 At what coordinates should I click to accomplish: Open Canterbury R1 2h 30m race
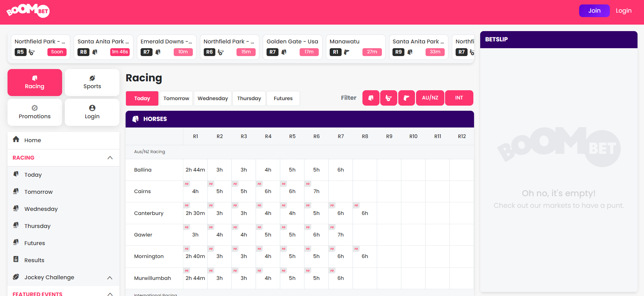coord(195,213)
